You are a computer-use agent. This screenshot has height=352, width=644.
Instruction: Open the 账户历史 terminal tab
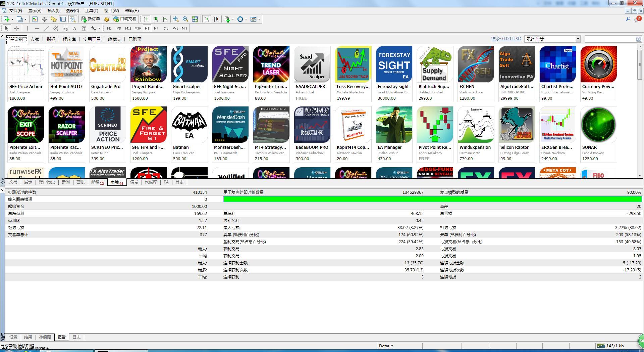point(47,182)
